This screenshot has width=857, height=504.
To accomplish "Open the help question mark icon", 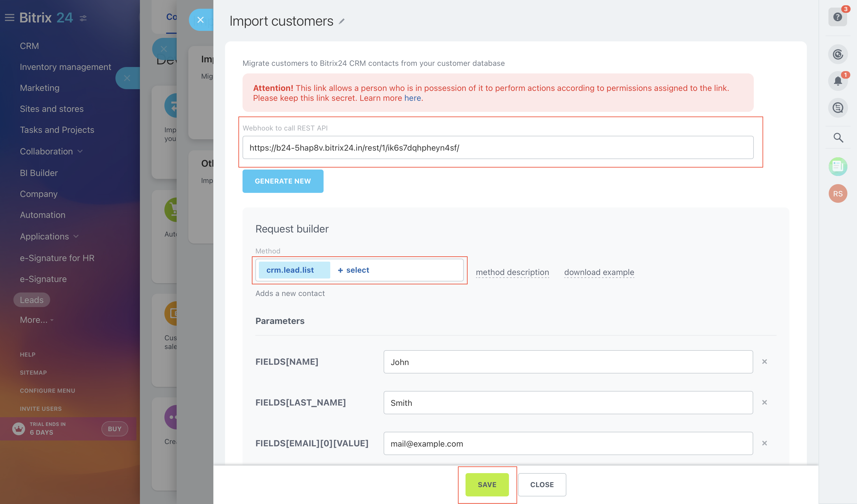I will coord(838,17).
